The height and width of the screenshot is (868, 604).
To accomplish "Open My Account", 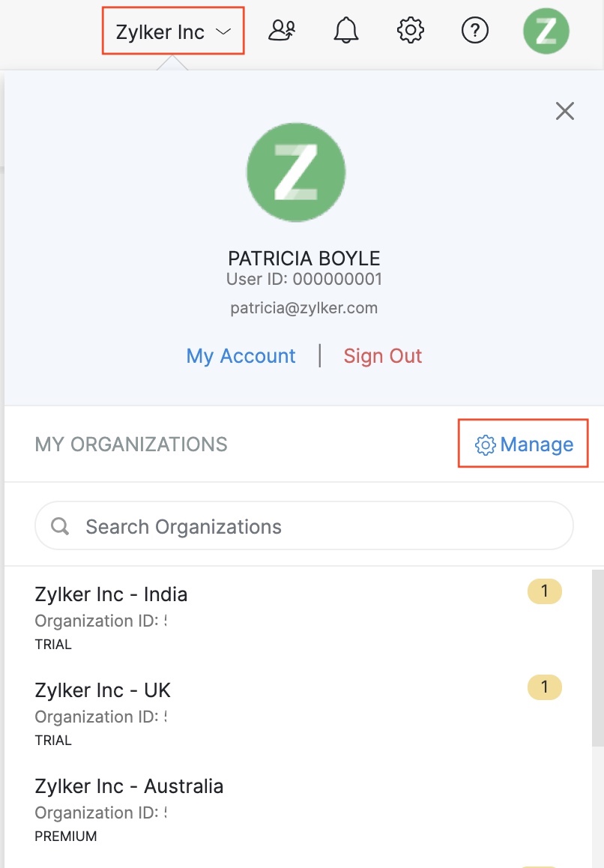I will 241,356.
